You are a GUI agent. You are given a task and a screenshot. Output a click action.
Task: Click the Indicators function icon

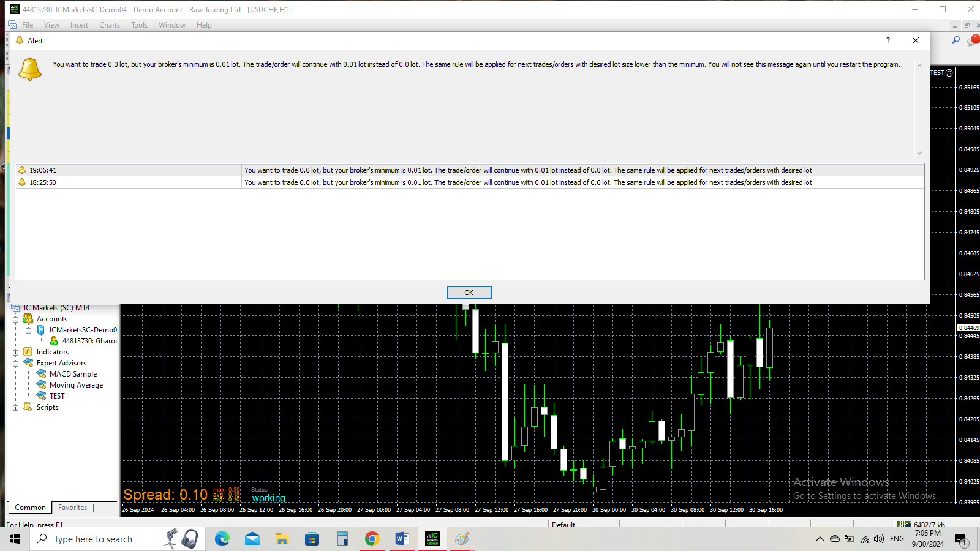point(28,352)
